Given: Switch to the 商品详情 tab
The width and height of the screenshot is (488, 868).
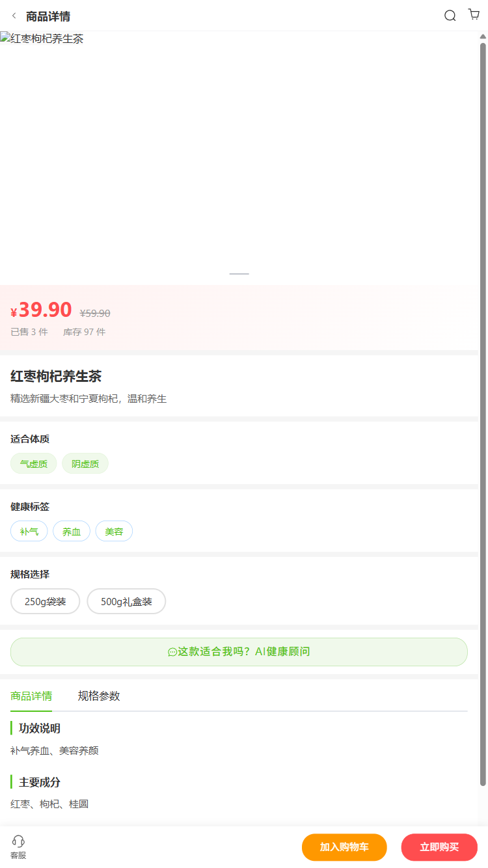Looking at the screenshot, I should 31,696.
